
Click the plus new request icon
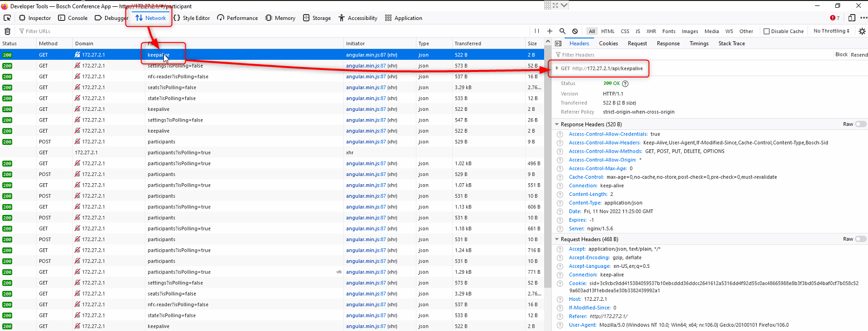pos(549,31)
